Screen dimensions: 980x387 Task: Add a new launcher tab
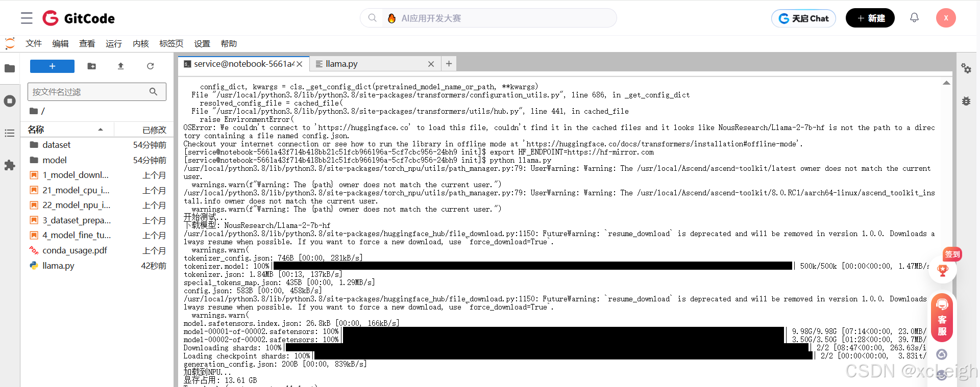tap(449, 64)
